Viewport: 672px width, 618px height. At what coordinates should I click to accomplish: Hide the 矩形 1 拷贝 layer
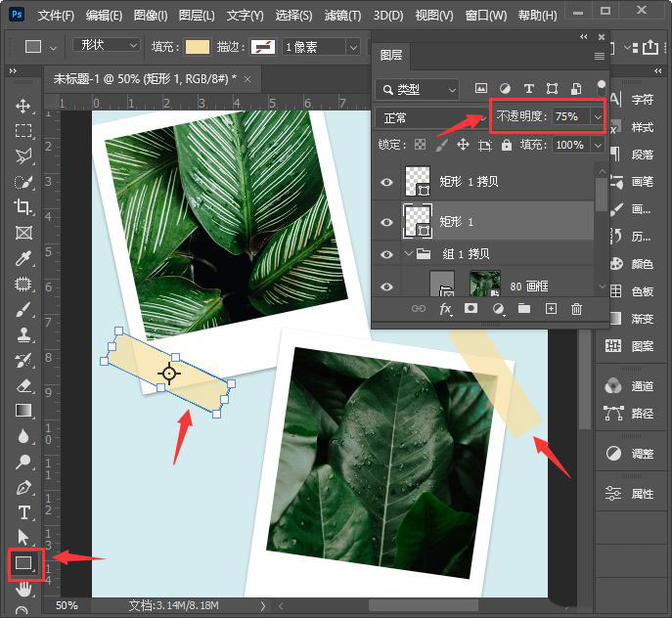387,182
